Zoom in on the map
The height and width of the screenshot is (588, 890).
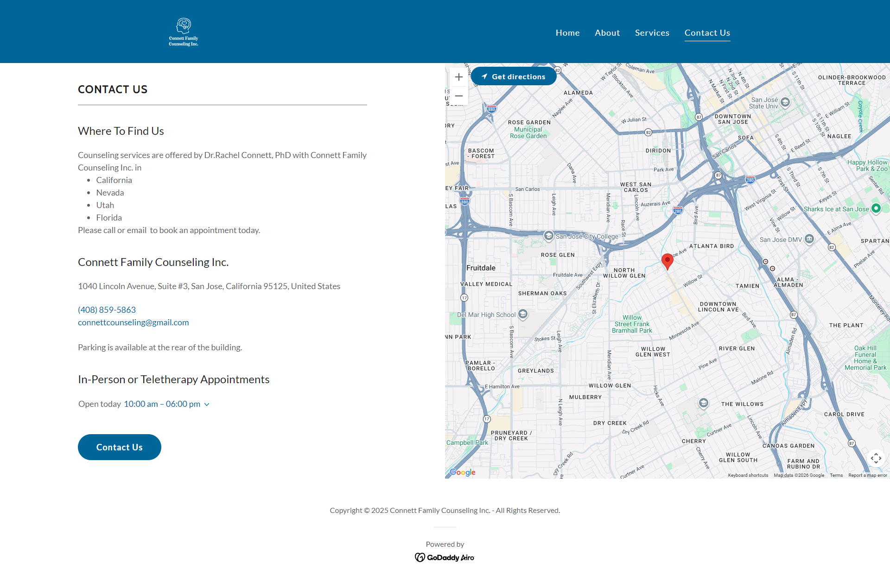point(459,77)
